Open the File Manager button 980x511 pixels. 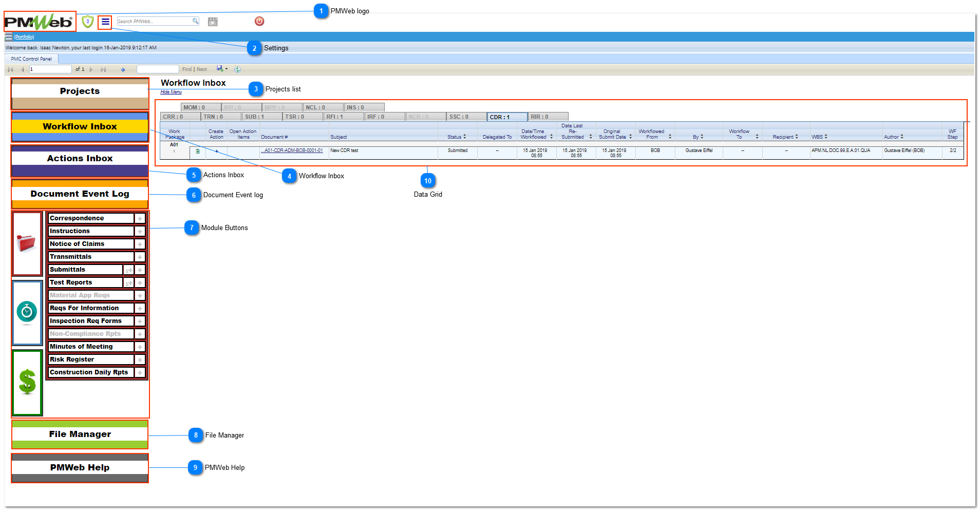80,434
